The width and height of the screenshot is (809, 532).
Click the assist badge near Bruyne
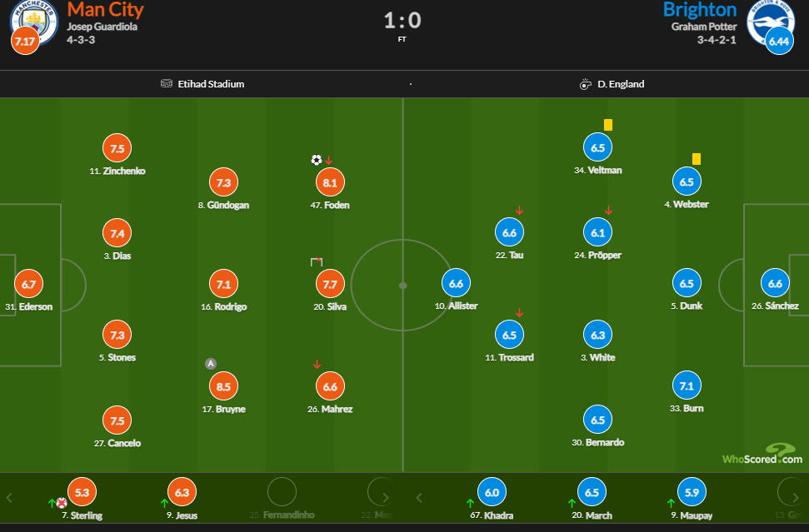point(211,363)
